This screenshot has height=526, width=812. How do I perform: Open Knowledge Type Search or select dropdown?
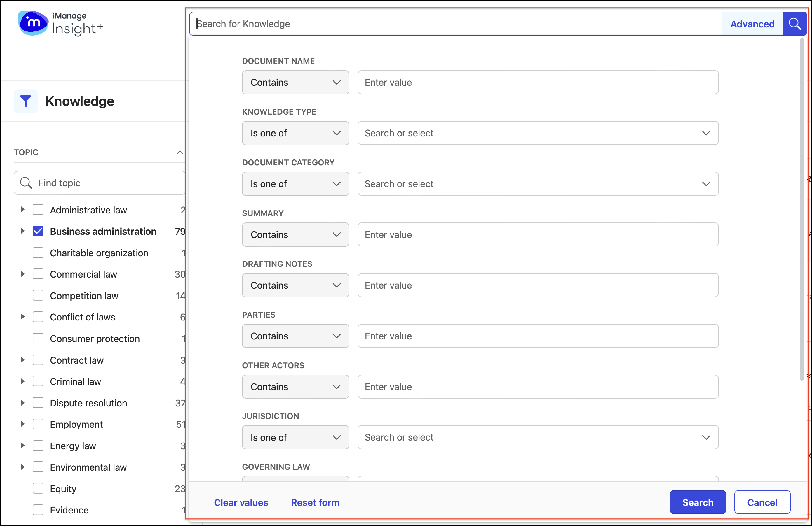(538, 133)
